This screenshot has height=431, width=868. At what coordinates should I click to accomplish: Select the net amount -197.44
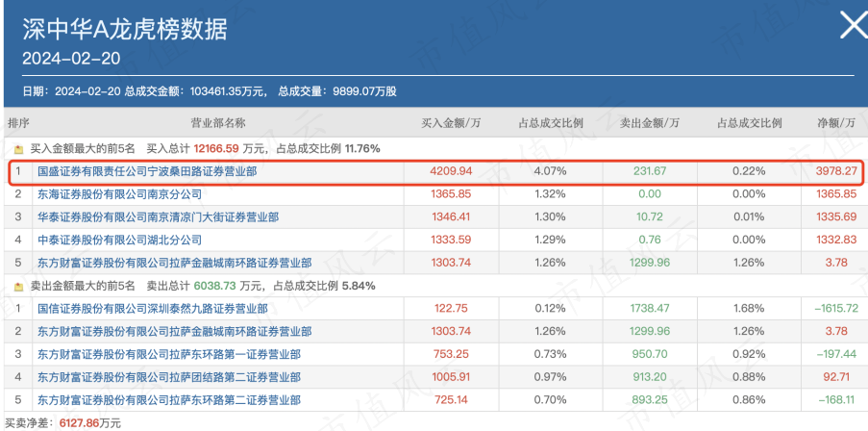tap(836, 355)
